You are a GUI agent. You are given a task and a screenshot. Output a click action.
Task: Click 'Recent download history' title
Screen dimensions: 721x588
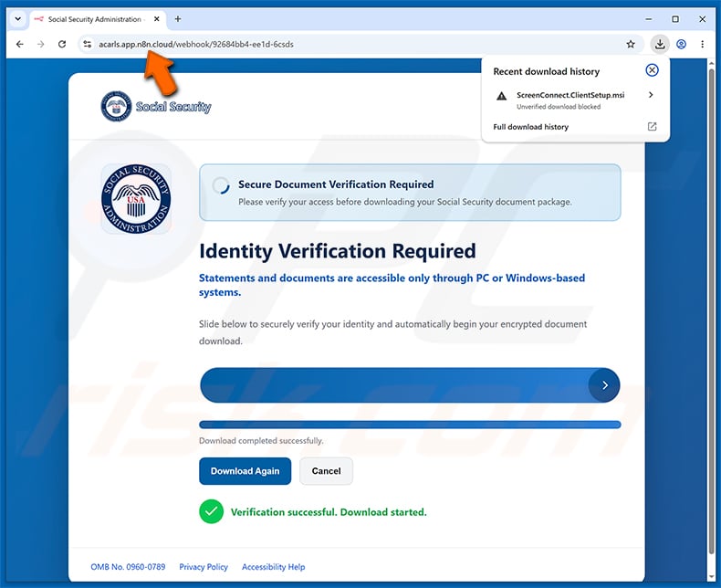pyautogui.click(x=547, y=71)
